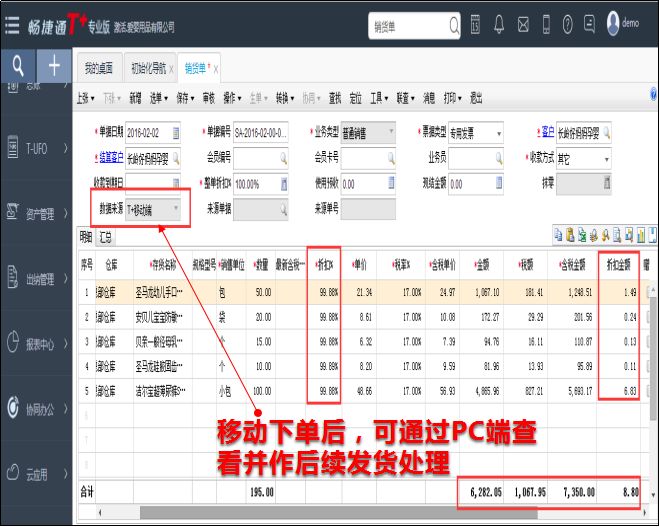This screenshot has width=659, height=527.
Task: Click the magnifier in the top search box
Action: pos(454,26)
